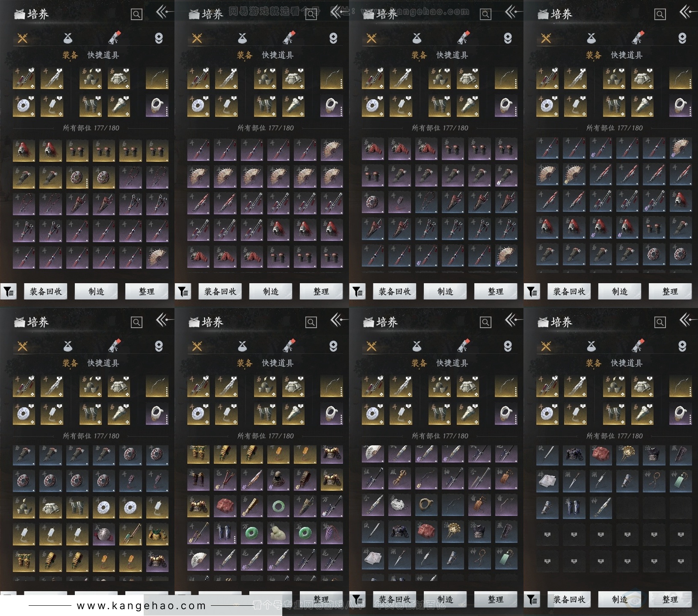Switch to the 装备 tab in the fourth screenshot
This screenshot has width=698, height=616.
pyautogui.click(x=594, y=55)
